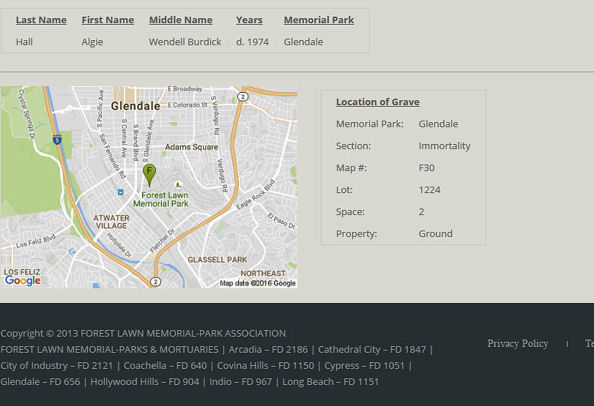
Task: Click 'Hollywood Hills – FD 904' footer text
Action: [x=145, y=382]
